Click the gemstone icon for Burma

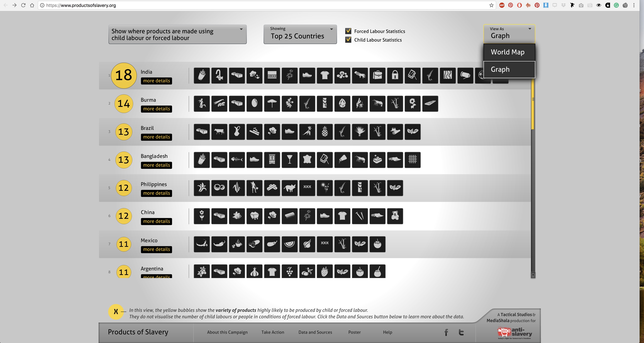tap(342, 103)
